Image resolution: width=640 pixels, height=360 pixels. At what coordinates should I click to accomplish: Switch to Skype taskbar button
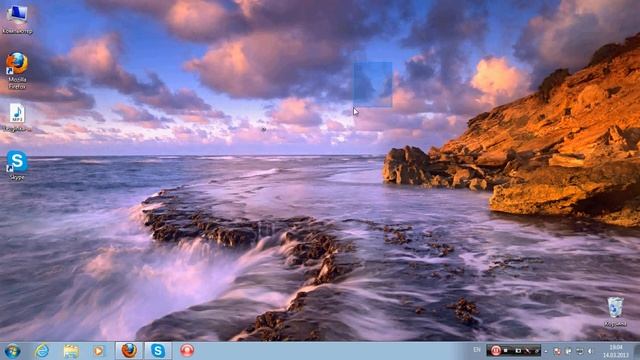[158, 351]
